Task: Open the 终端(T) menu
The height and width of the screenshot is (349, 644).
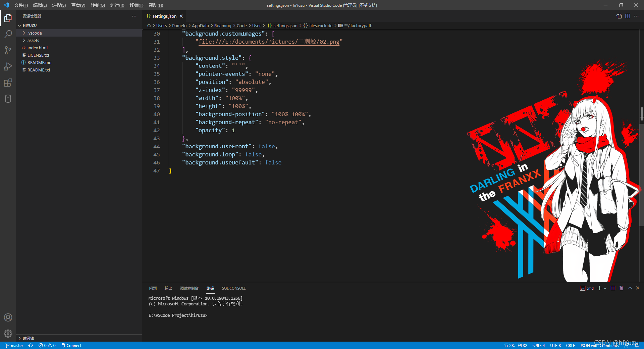Action: pyautogui.click(x=136, y=5)
